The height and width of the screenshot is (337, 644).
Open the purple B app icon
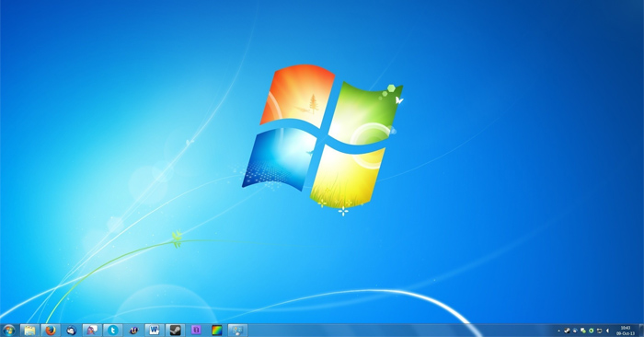pyautogui.click(x=196, y=331)
